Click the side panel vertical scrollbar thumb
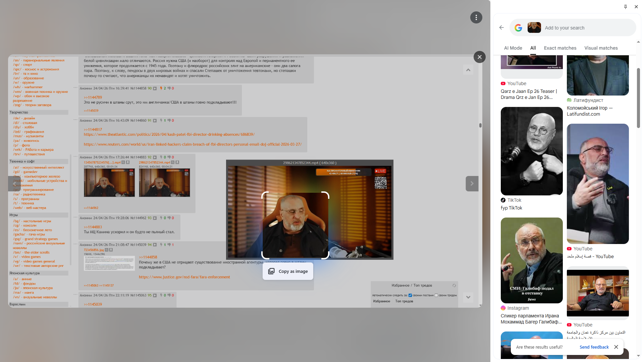The height and width of the screenshot is (362, 644). [638, 98]
